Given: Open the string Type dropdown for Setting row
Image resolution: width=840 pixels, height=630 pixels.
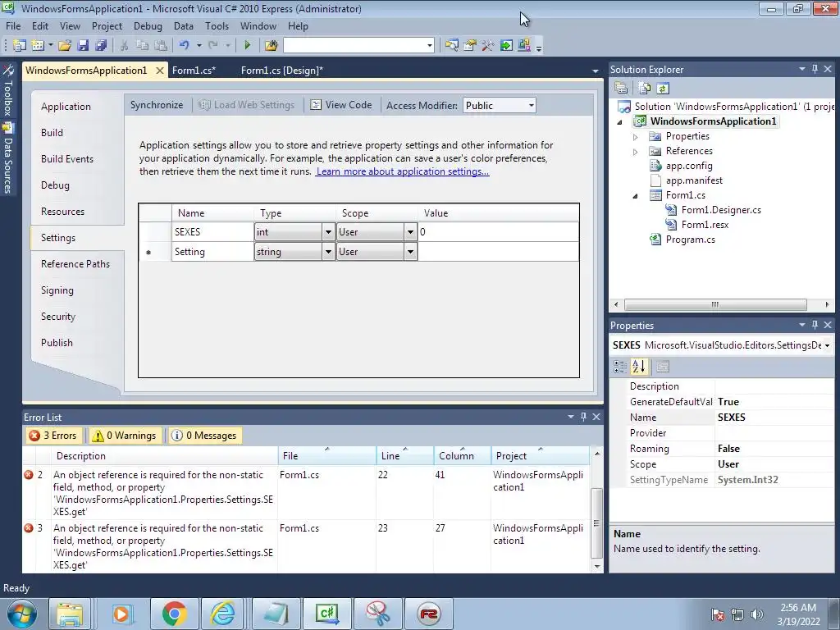Looking at the screenshot, I should point(328,252).
